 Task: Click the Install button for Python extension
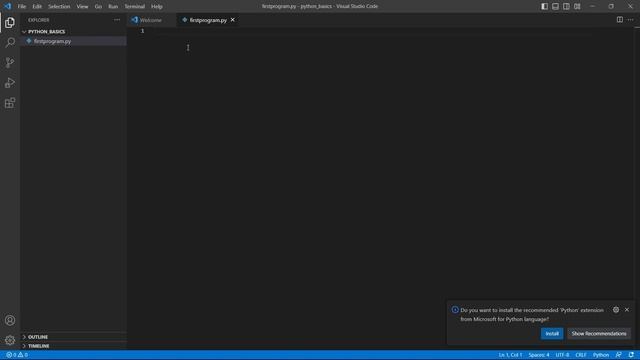point(552,333)
